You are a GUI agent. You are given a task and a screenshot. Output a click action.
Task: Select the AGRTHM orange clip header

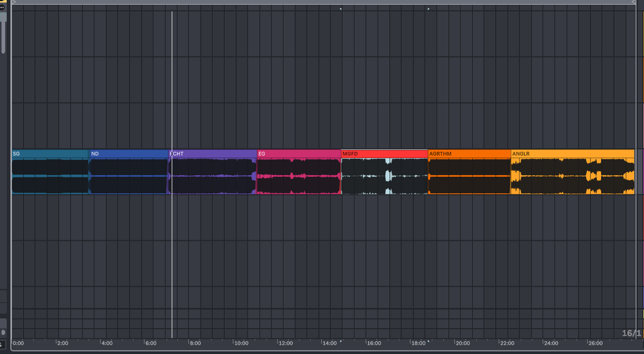click(469, 154)
